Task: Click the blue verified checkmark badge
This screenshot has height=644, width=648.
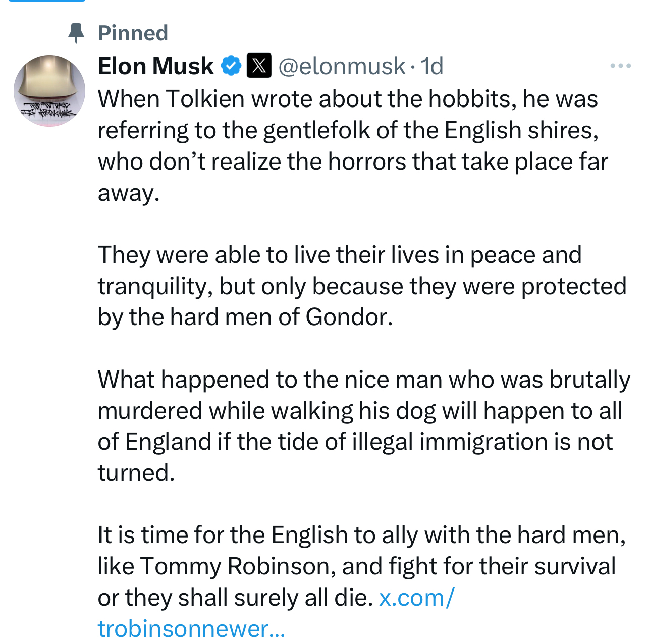Action: 232,66
